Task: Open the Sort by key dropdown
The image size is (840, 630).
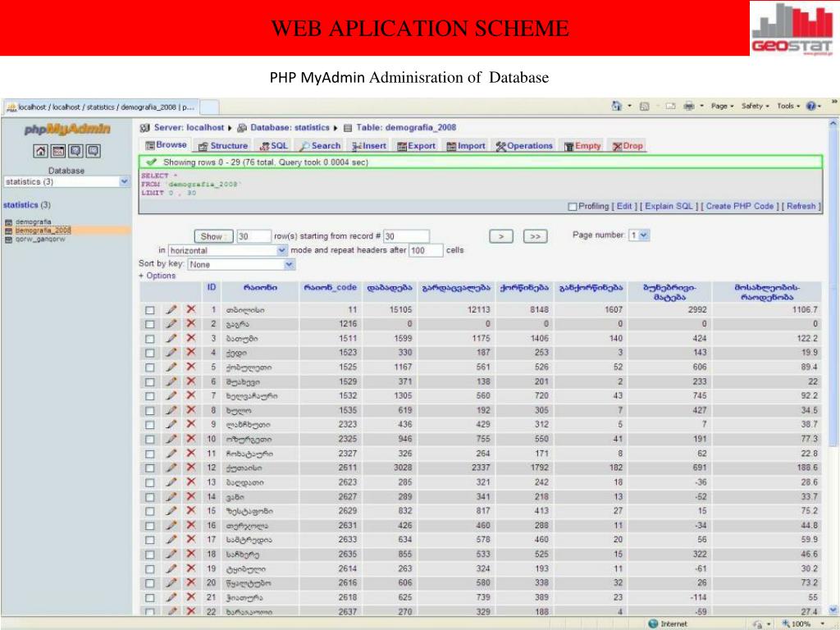Action: [x=241, y=264]
